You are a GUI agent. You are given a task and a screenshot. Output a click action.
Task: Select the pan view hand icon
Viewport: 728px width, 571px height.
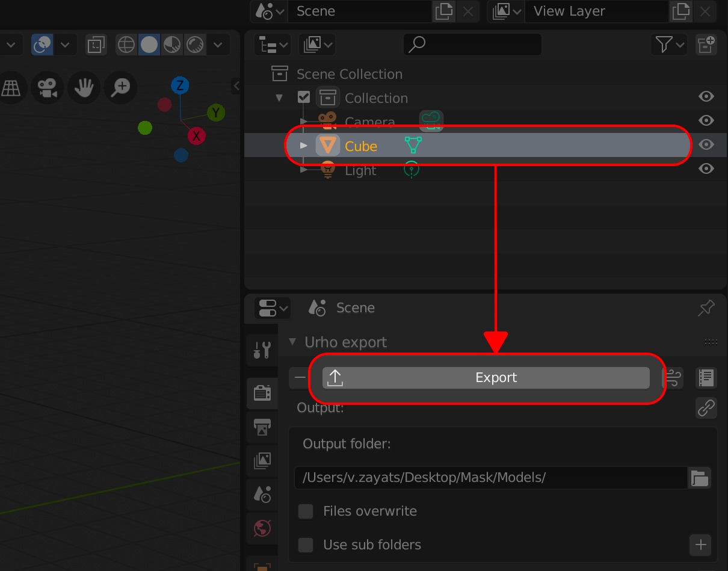tap(84, 88)
